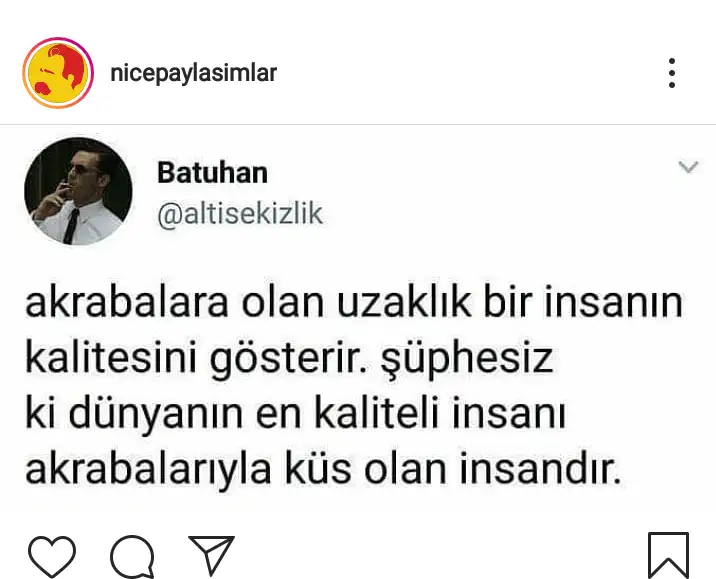Open the @altisekizlik handle
The height and width of the screenshot is (579, 716).
pyautogui.click(x=240, y=214)
